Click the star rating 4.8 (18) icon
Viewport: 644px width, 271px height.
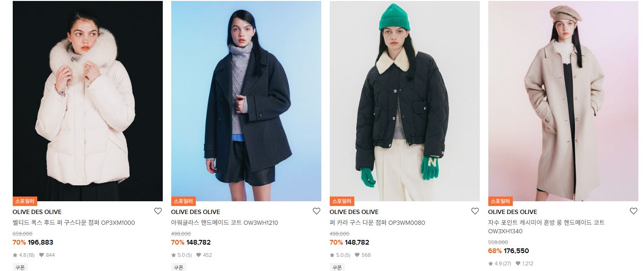coord(15,255)
